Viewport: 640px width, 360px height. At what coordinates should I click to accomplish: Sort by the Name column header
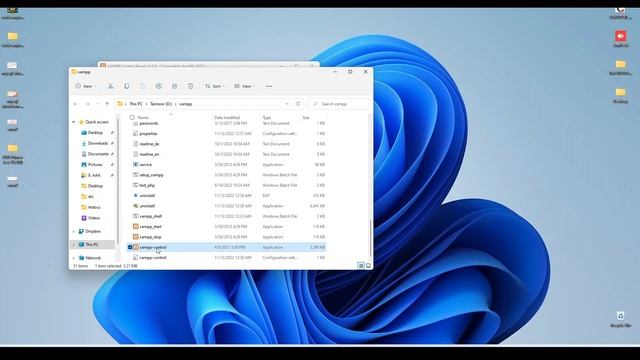click(143, 118)
